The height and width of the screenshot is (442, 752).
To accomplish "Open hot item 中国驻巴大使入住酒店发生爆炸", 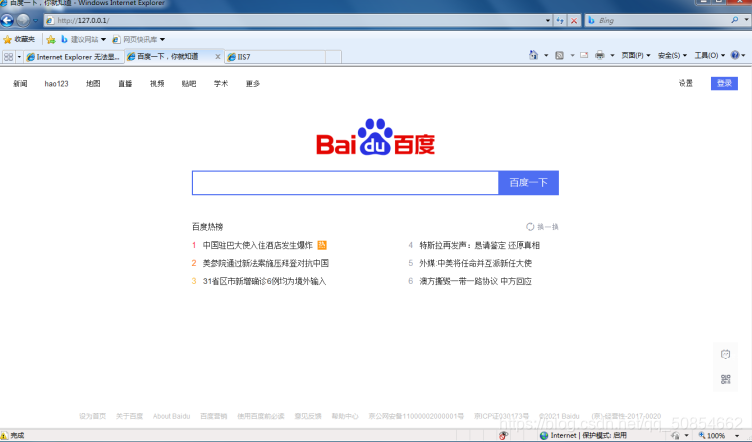I will (258, 245).
